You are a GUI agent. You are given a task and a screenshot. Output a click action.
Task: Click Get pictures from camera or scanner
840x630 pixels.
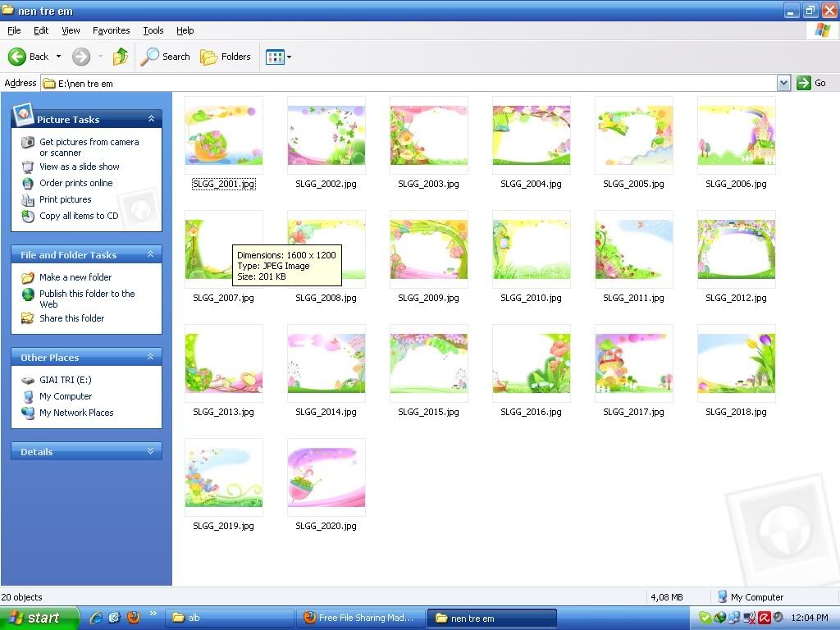pyautogui.click(x=89, y=148)
